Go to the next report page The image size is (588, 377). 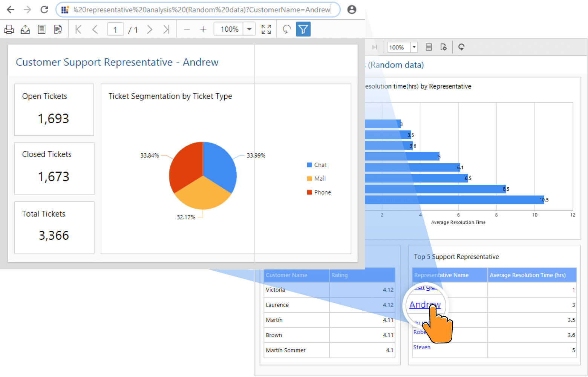(150, 29)
